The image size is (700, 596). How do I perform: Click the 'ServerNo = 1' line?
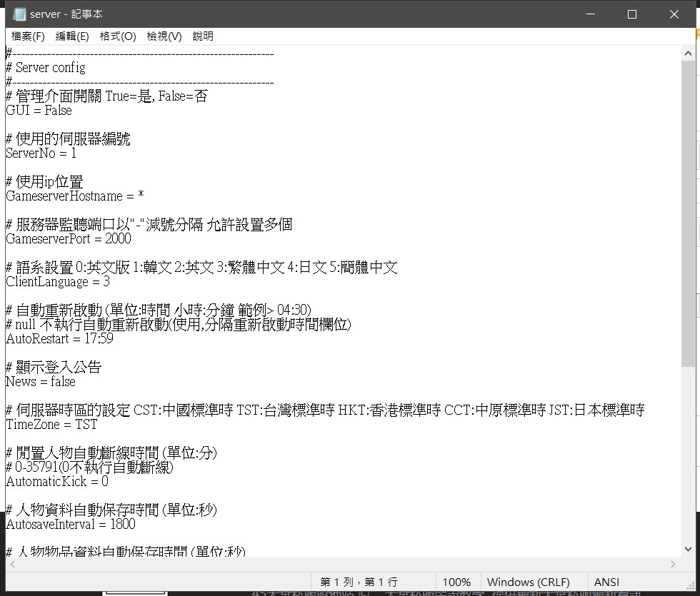click(41, 153)
